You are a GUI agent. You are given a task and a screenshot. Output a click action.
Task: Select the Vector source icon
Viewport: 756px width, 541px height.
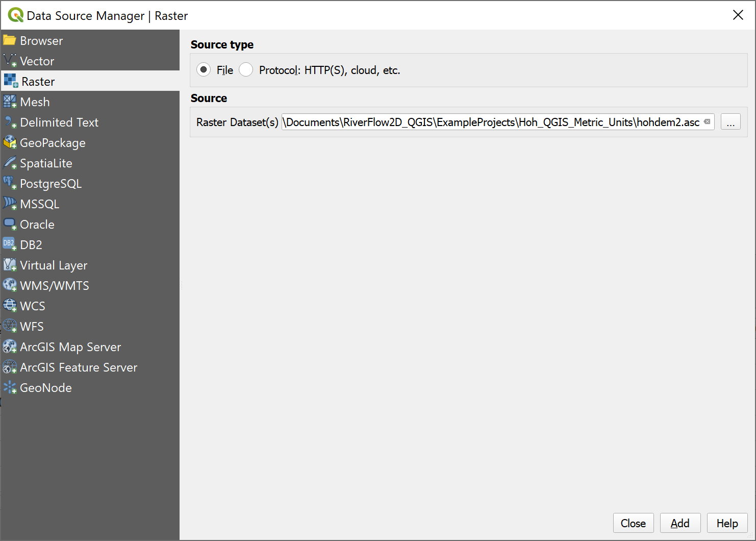tap(10, 61)
